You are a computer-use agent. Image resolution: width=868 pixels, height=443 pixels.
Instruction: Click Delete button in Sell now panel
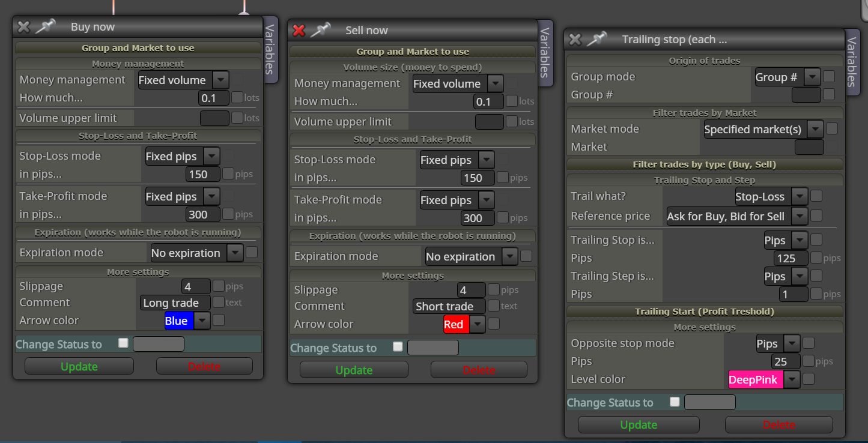pos(479,370)
